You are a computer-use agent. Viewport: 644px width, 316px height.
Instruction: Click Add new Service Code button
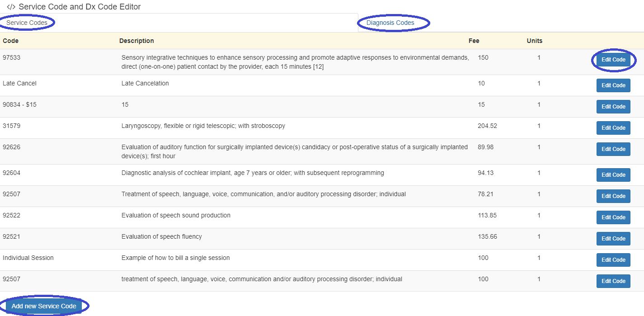point(44,306)
